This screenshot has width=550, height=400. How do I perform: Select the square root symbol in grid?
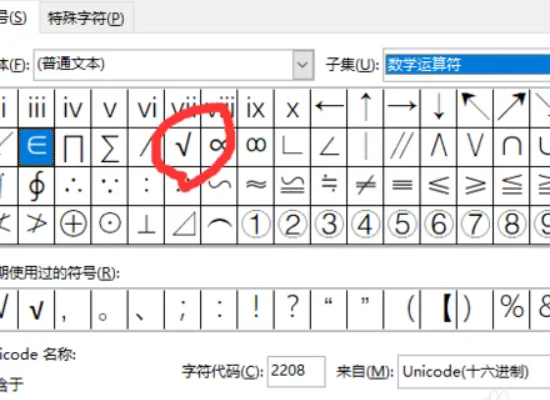183,147
